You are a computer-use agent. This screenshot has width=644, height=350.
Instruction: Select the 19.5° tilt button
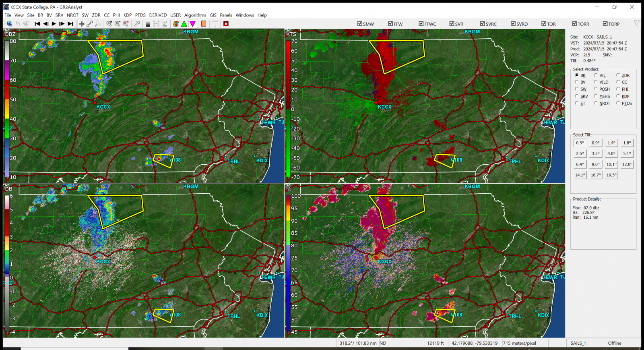tap(611, 175)
